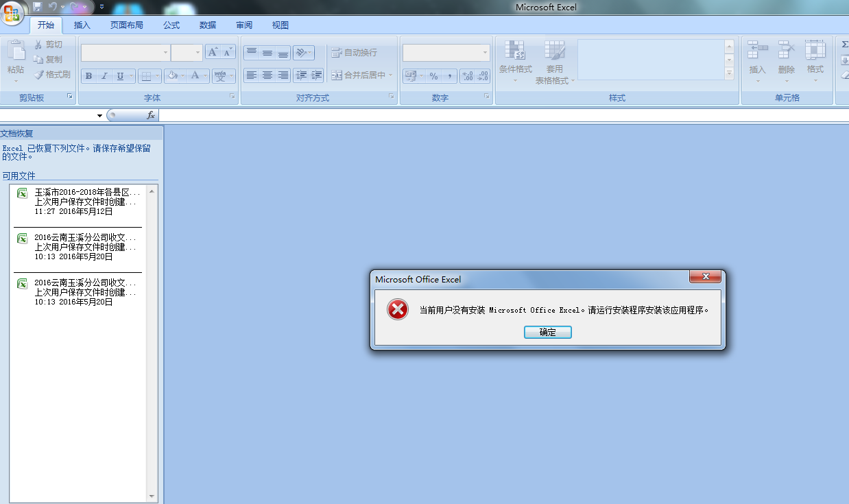Click the Paste (粘贴) clipboard icon
Viewport: 849px width, 504px height.
point(15,50)
